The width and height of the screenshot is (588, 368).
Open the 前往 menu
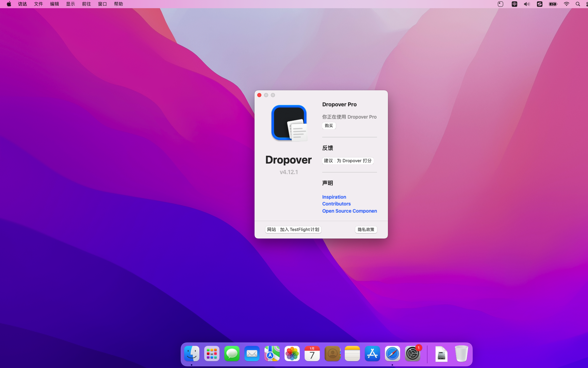[x=86, y=4]
